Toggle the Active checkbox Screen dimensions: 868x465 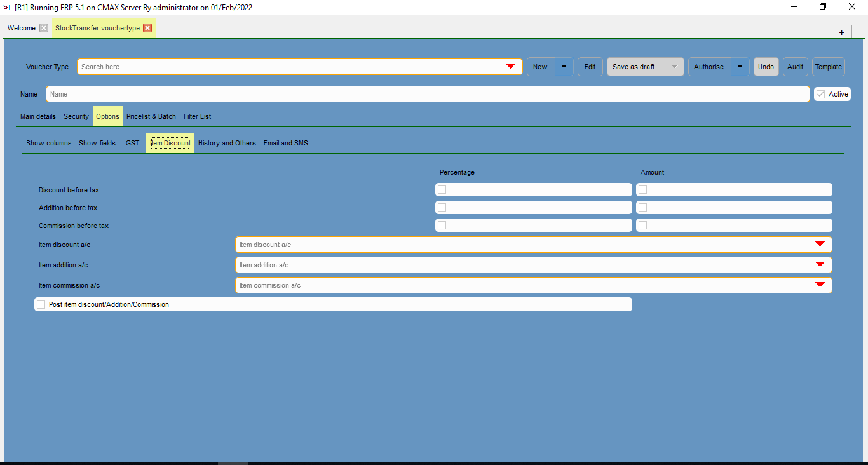820,93
